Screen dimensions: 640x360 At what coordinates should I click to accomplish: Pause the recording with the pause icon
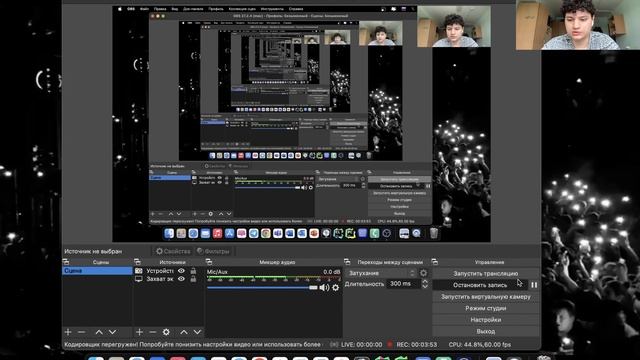[534, 285]
